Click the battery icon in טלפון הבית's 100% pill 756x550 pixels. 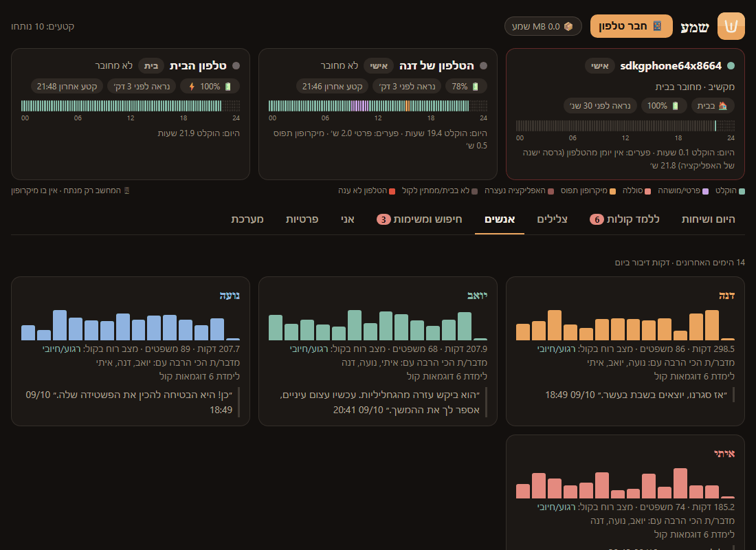pos(228,87)
